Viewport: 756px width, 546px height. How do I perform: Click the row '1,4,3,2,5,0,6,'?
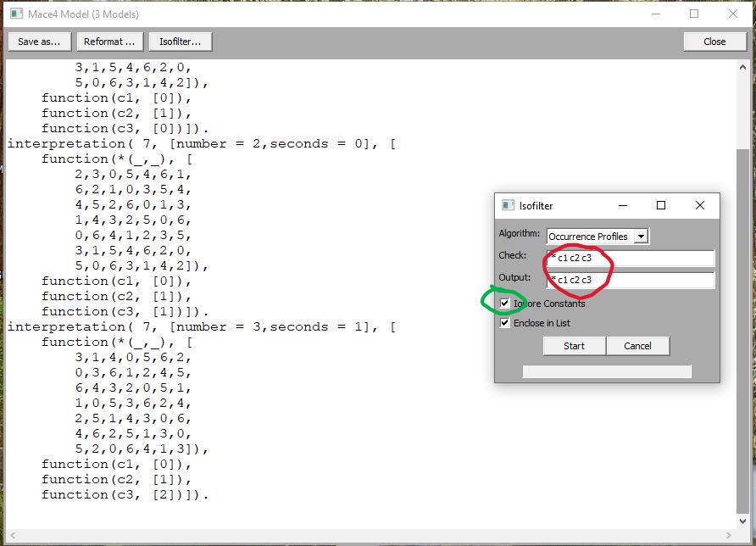[x=133, y=220]
